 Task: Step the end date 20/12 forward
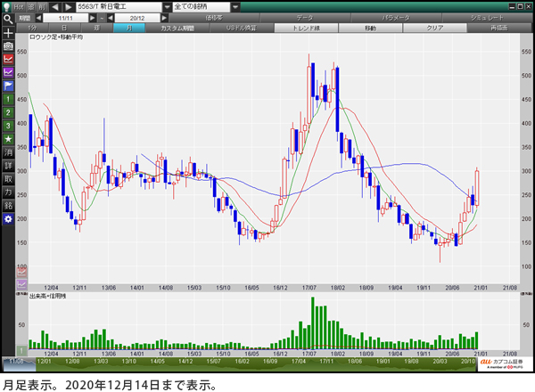(164, 18)
